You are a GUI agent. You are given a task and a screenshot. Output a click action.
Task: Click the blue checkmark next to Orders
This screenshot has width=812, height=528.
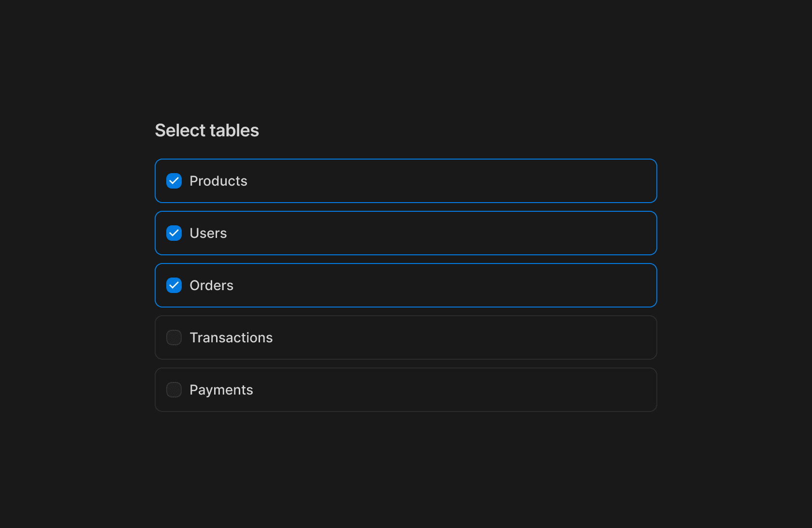click(x=174, y=285)
